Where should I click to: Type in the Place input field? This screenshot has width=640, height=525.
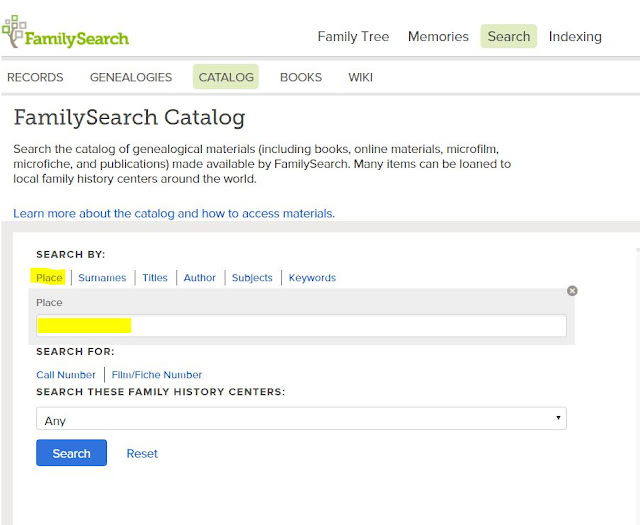tap(301, 326)
